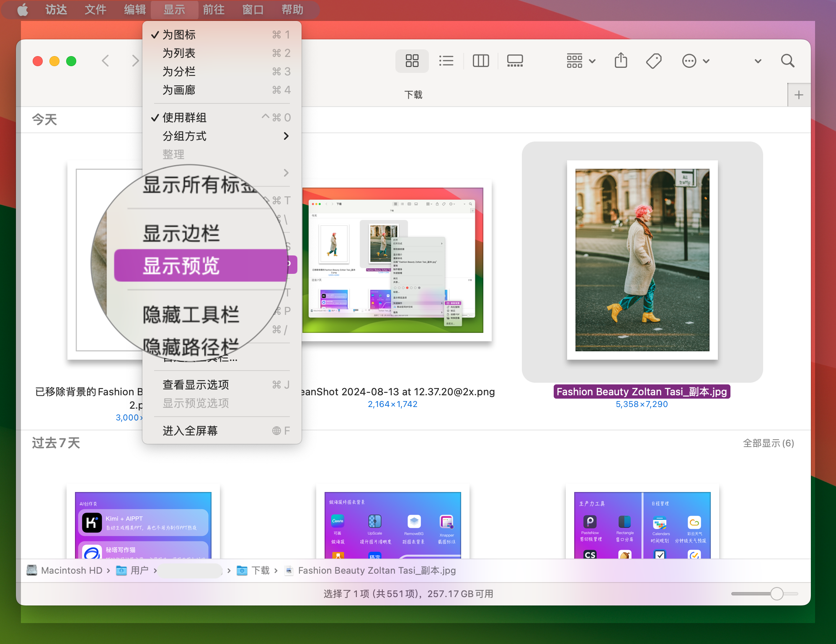Click the new tab plus button
Screen dimensions: 836x644
click(799, 95)
